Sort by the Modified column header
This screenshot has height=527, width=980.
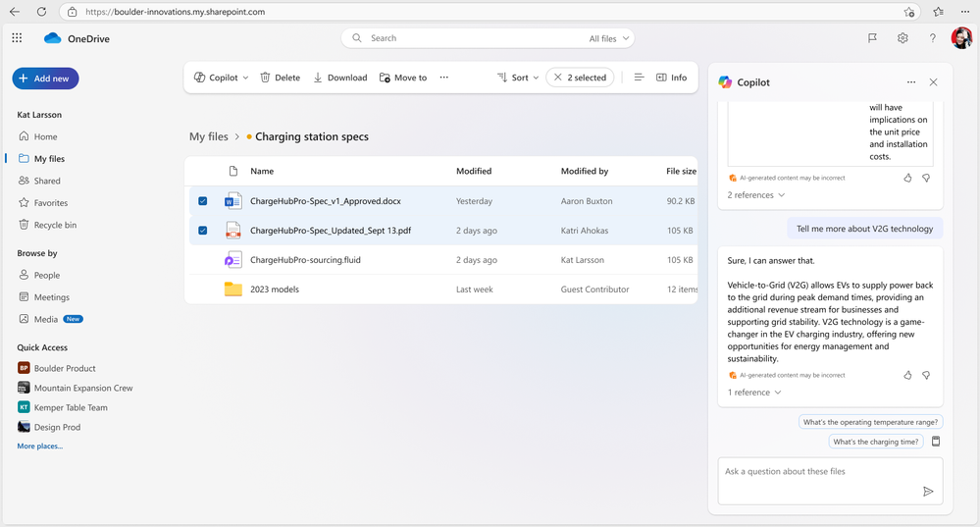click(474, 172)
